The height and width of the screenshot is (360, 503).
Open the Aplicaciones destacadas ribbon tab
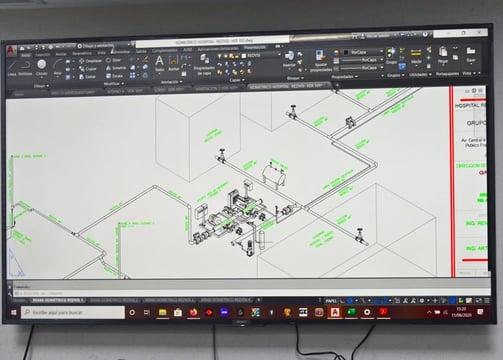point(218,49)
